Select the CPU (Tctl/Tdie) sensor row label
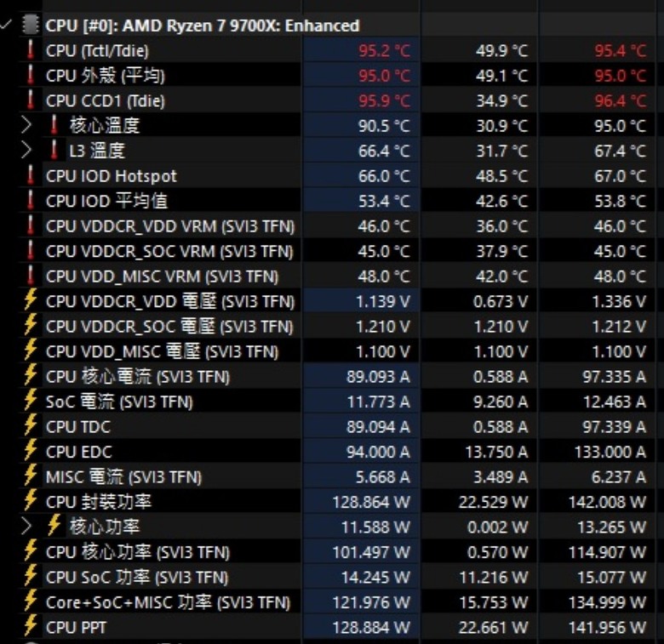The height and width of the screenshot is (644, 664). 97,51
